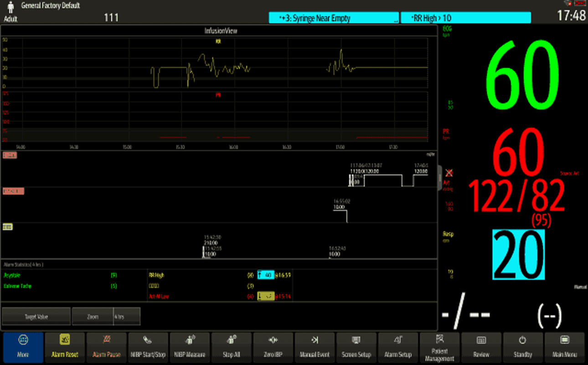The height and width of the screenshot is (365, 588).
Task: Open the Syringe Near Empty alarm list
Action: click(334, 18)
